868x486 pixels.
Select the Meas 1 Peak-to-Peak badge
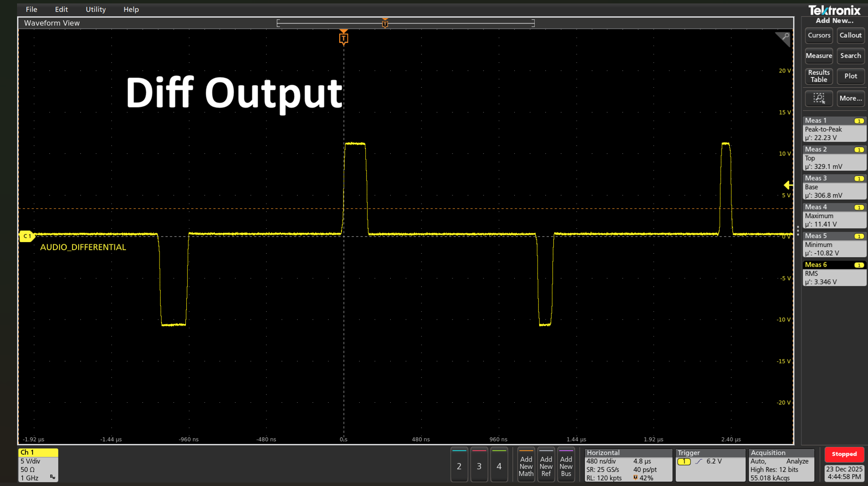click(x=834, y=129)
